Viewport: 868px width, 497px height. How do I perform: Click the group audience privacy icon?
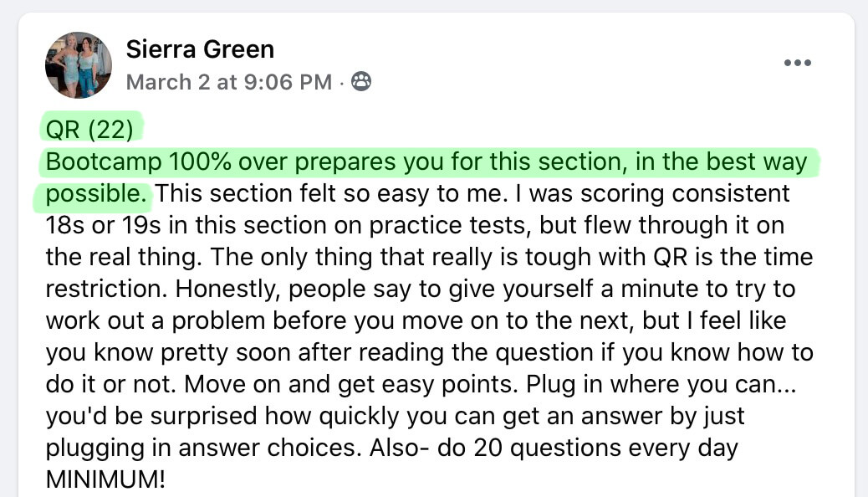[x=361, y=81]
